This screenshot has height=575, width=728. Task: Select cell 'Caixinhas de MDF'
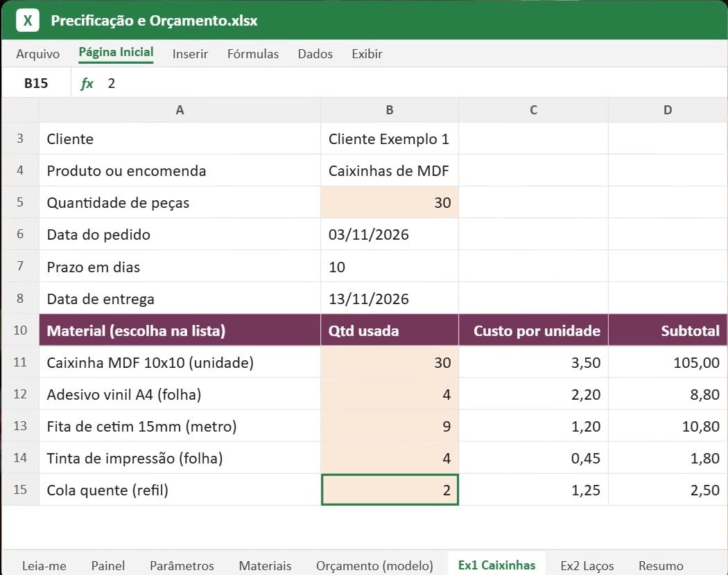(390, 171)
